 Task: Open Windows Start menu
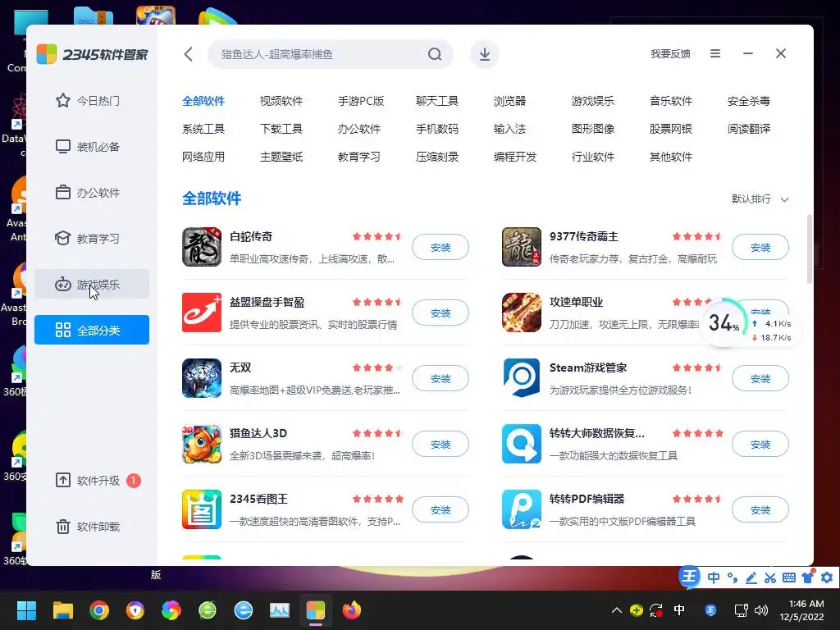(x=26, y=610)
